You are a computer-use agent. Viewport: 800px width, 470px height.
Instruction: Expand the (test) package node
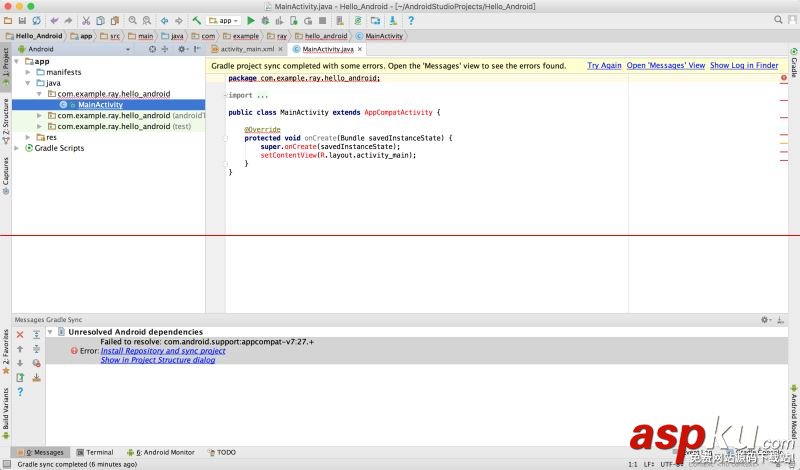tap(39, 126)
